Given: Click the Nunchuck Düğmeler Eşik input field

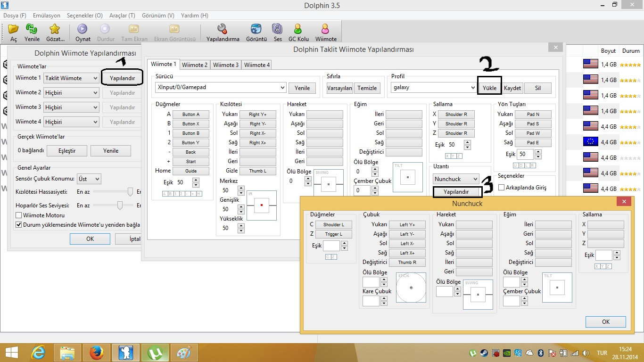Looking at the screenshot, I should [331, 246].
